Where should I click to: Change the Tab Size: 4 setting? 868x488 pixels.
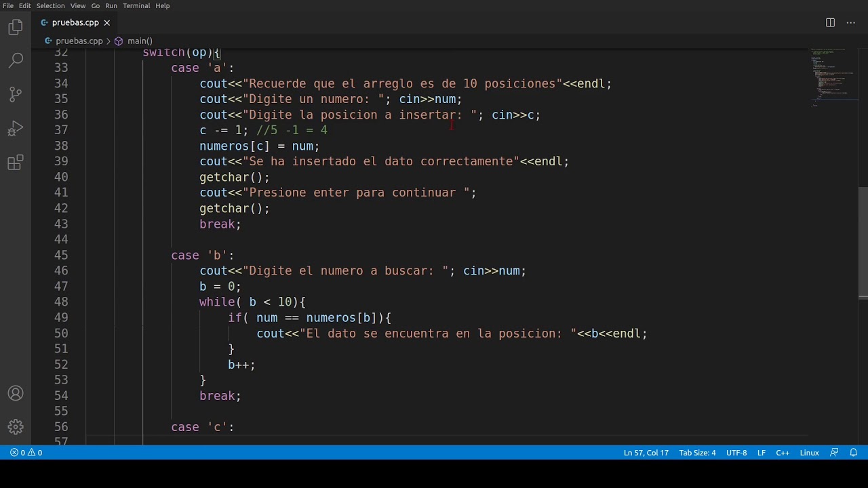click(x=697, y=453)
